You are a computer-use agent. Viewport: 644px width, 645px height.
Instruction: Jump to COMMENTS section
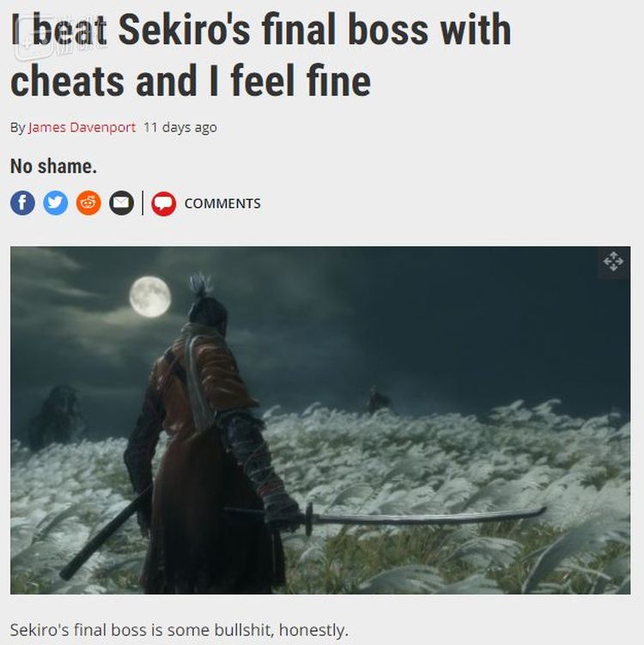pos(222,204)
